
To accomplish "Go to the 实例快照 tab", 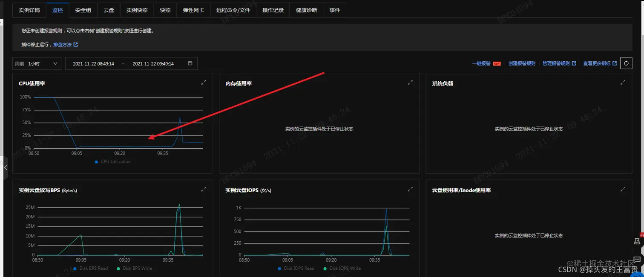I will pyautogui.click(x=137, y=10).
